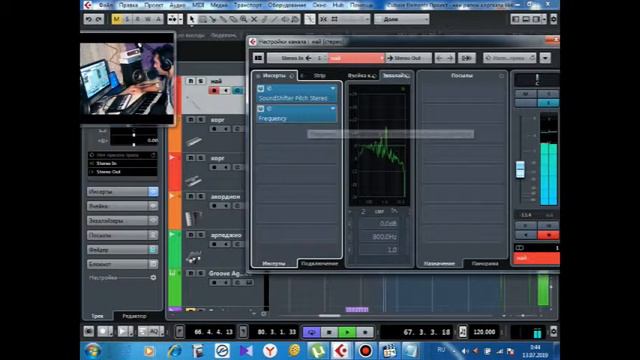Toggle the Frequency insert power button

pos(261,109)
